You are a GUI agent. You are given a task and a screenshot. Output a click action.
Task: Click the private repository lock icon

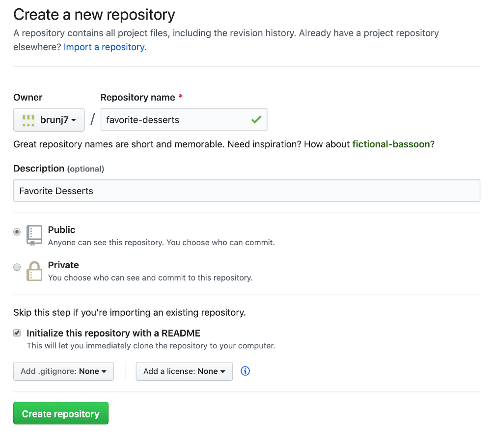34,271
